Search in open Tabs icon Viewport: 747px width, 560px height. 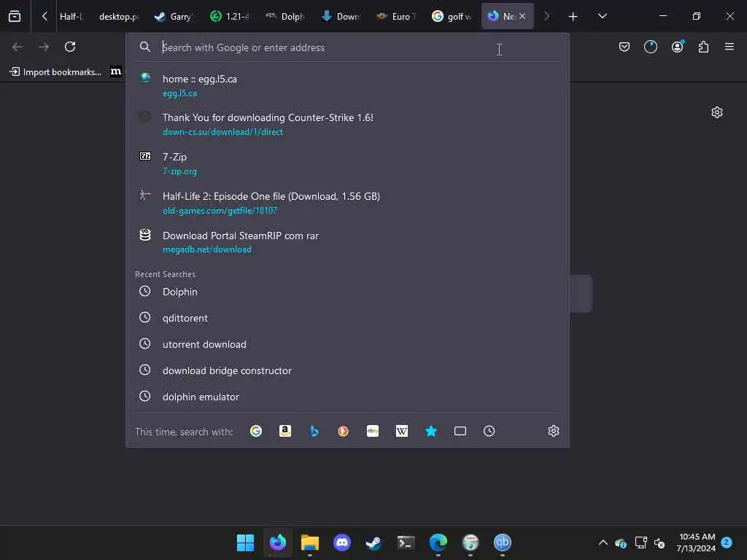pyautogui.click(x=460, y=431)
